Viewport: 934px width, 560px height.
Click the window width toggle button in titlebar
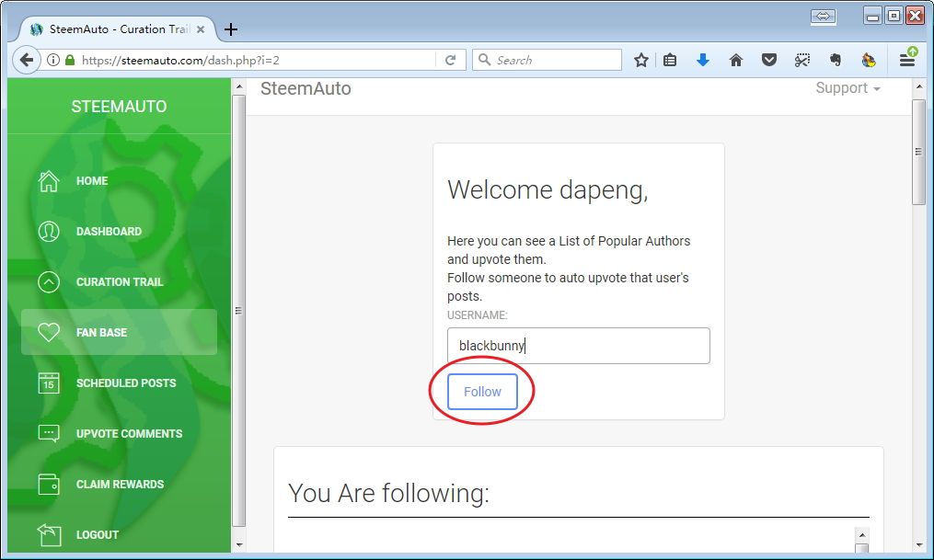tap(824, 17)
